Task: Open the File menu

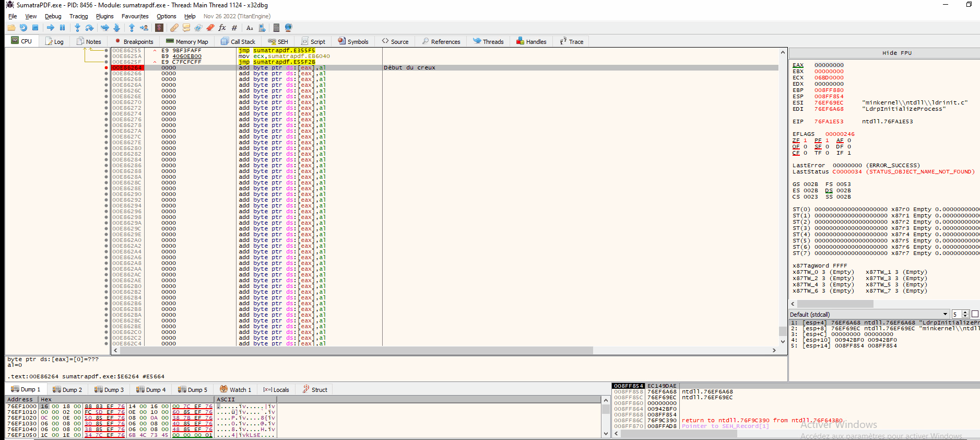Action: [x=13, y=16]
